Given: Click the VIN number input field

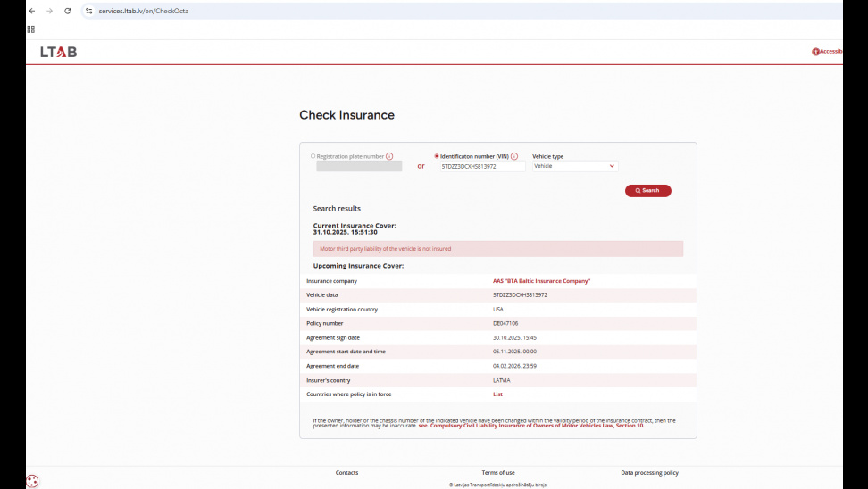Looking at the screenshot, I should coord(481,166).
